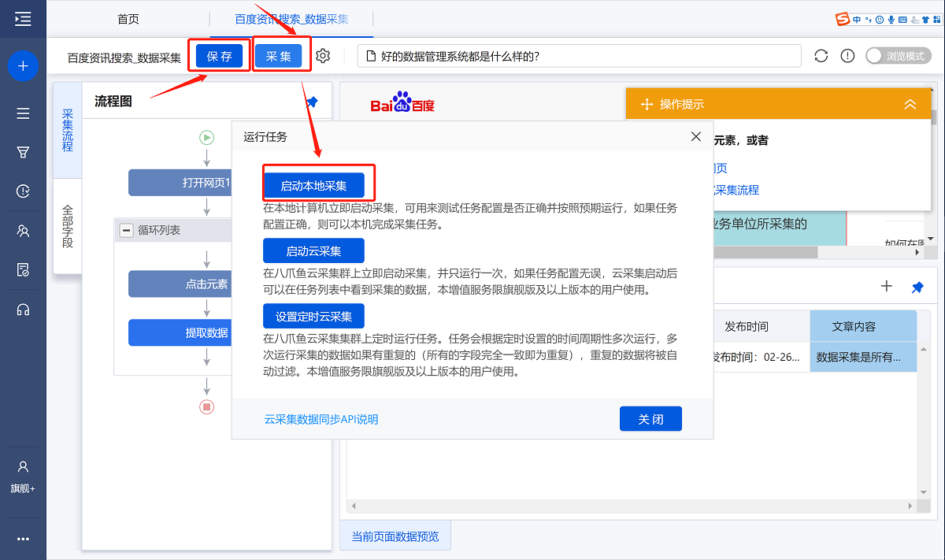Open the 全部字段 vertical tab
945x560 pixels.
click(x=68, y=226)
